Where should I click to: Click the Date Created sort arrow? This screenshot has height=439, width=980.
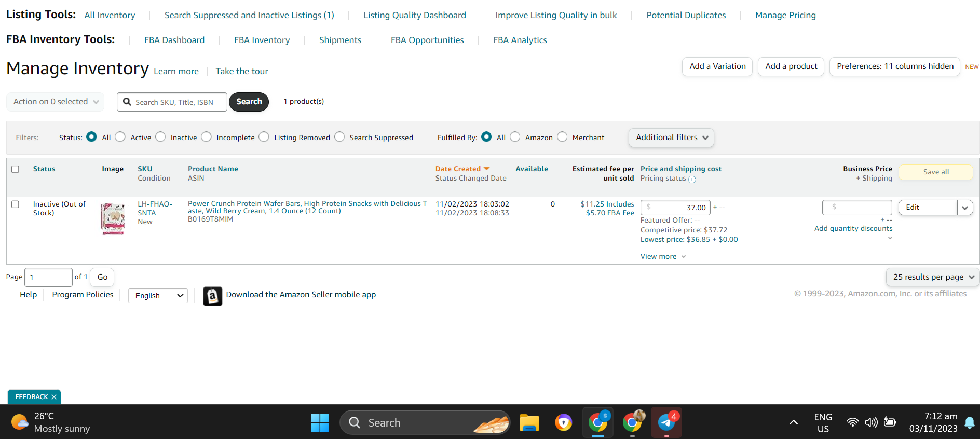pyautogui.click(x=487, y=169)
